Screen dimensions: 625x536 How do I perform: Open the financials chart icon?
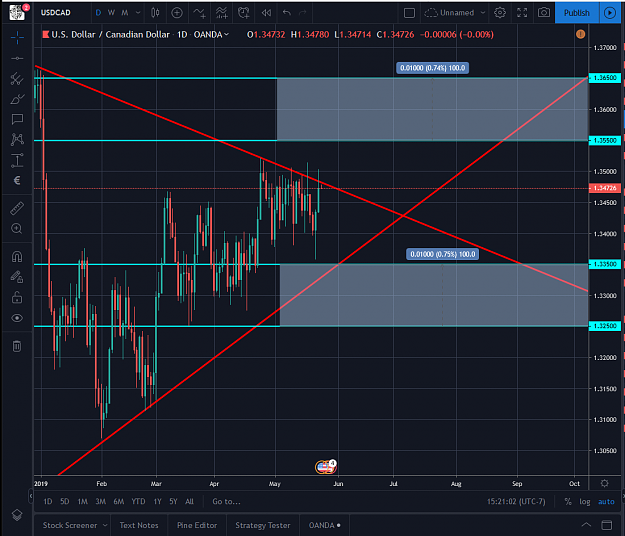point(222,13)
